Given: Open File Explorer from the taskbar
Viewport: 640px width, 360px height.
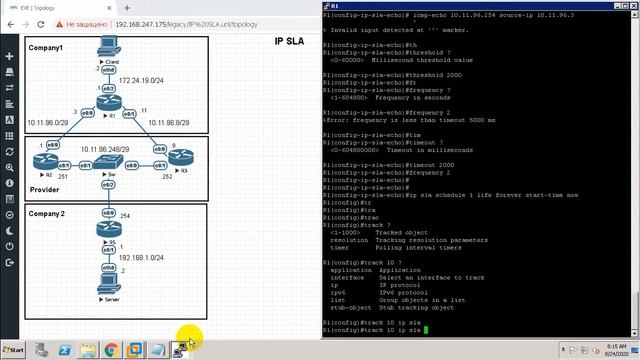Looking at the screenshot, I should (88, 350).
